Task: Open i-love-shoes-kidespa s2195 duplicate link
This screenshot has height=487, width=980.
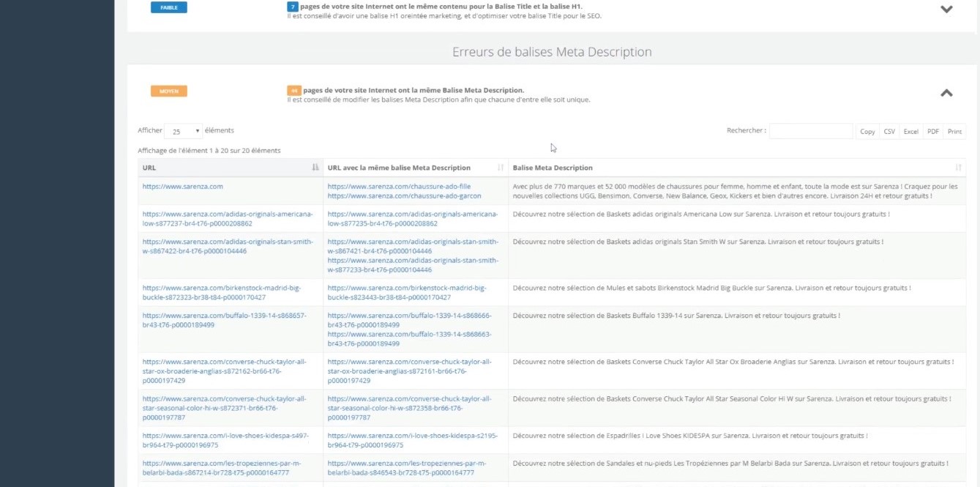Action: (412, 440)
